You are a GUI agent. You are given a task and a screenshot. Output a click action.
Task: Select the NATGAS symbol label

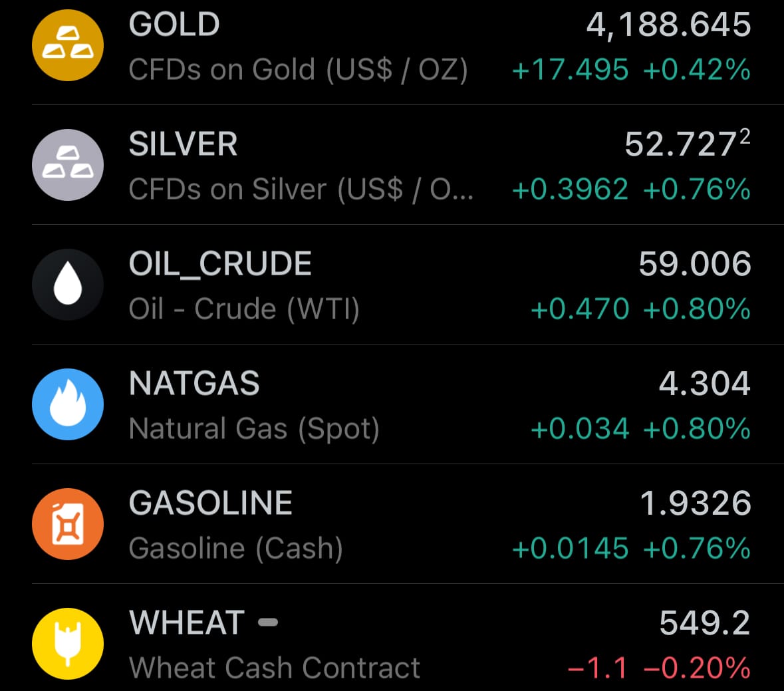click(x=194, y=384)
